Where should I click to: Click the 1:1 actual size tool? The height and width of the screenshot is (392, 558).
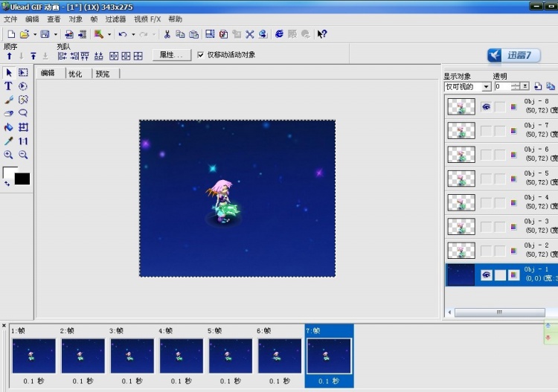click(23, 141)
